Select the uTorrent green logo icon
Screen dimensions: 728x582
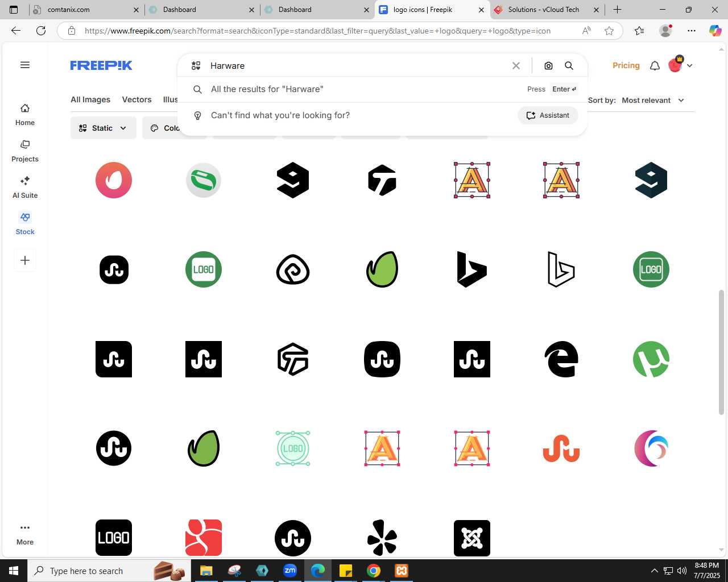point(651,359)
